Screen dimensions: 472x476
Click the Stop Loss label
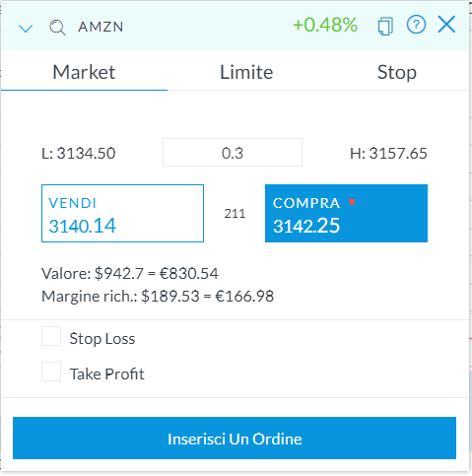point(102,339)
